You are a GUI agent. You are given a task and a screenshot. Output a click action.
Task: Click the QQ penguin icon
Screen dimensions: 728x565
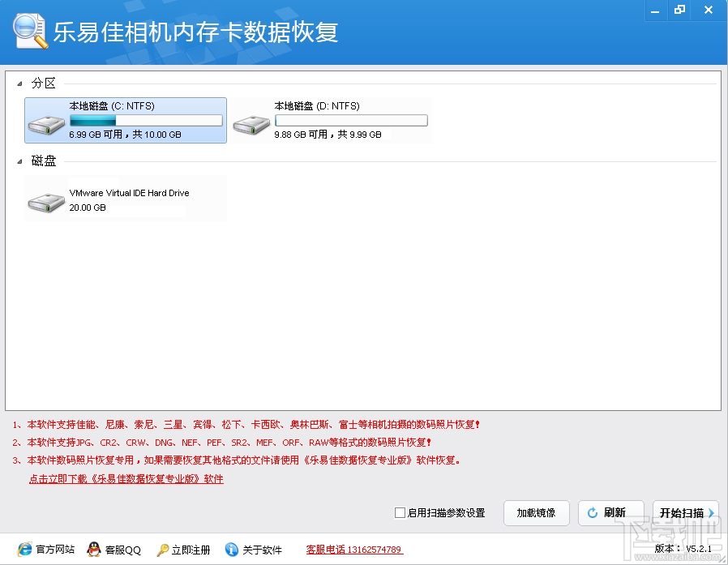(x=94, y=550)
